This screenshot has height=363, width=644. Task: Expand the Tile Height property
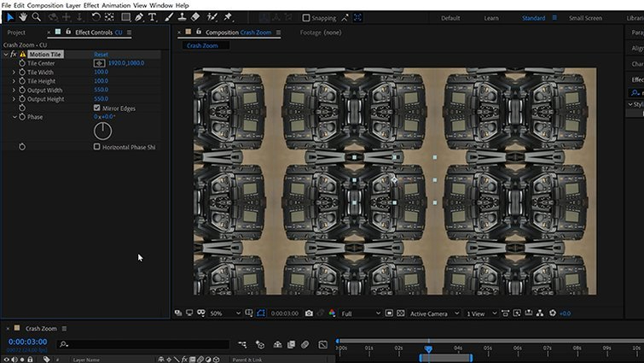[x=14, y=81]
